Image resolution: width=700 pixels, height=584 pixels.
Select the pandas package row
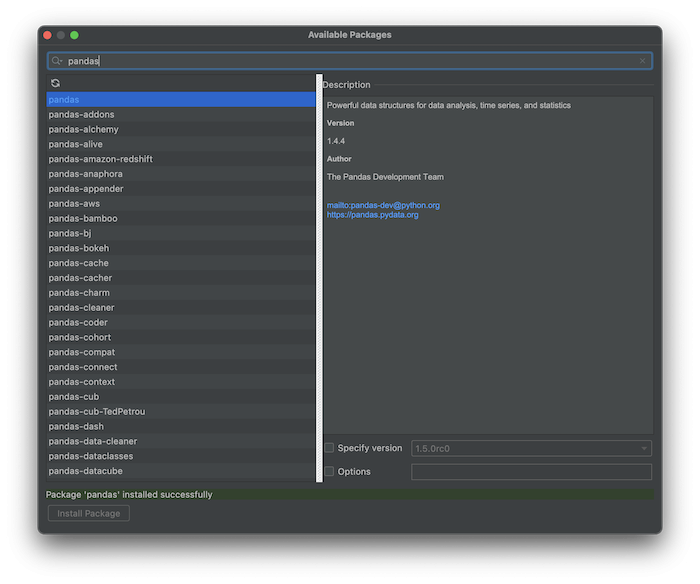point(181,100)
